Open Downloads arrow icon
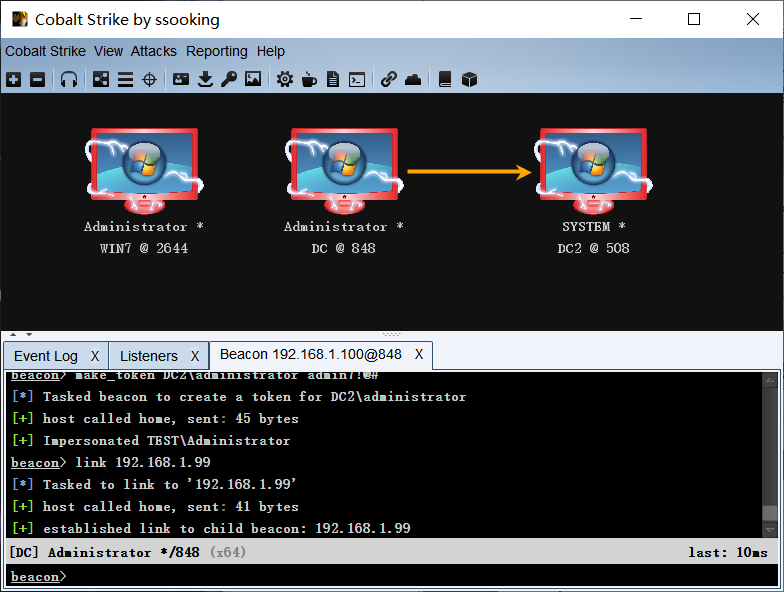Image resolution: width=784 pixels, height=592 pixels. click(x=205, y=79)
